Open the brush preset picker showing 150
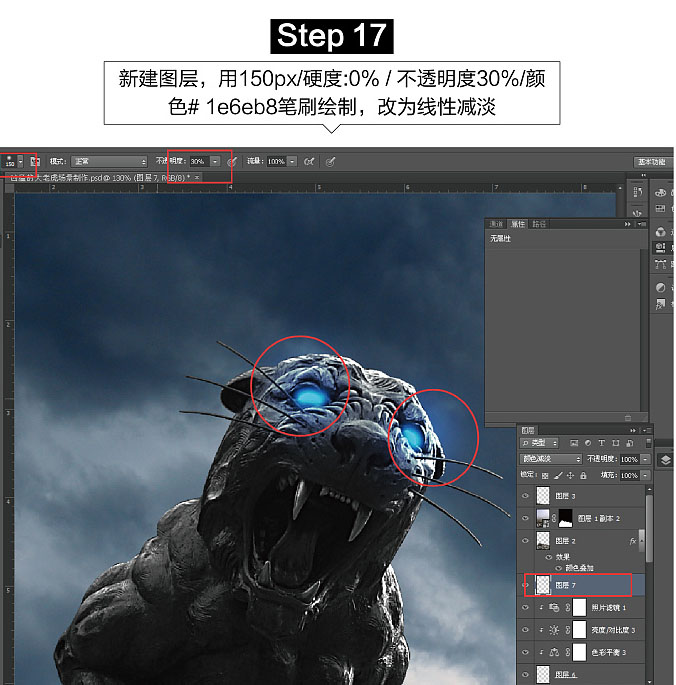This screenshot has height=685, width=676. tap(13, 162)
